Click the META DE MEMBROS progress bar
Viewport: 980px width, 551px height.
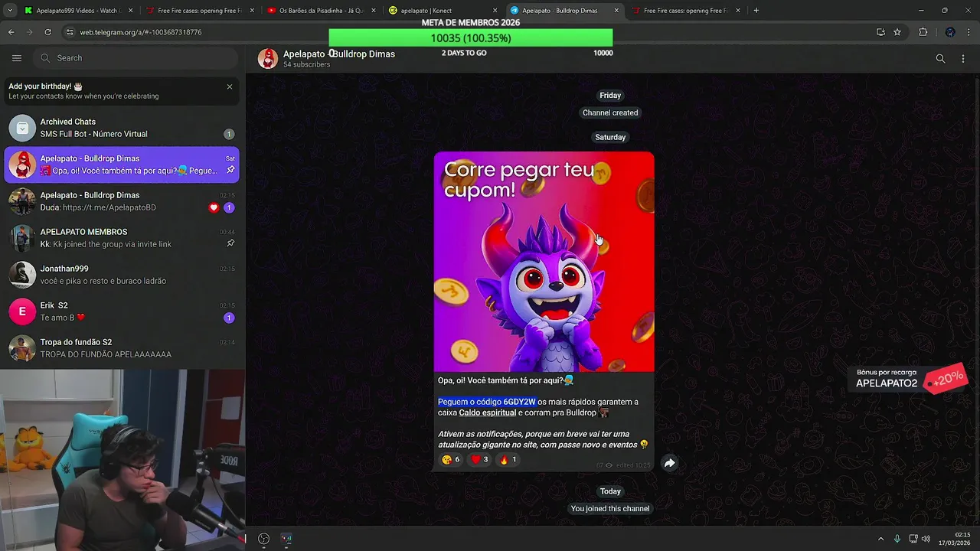click(x=471, y=38)
